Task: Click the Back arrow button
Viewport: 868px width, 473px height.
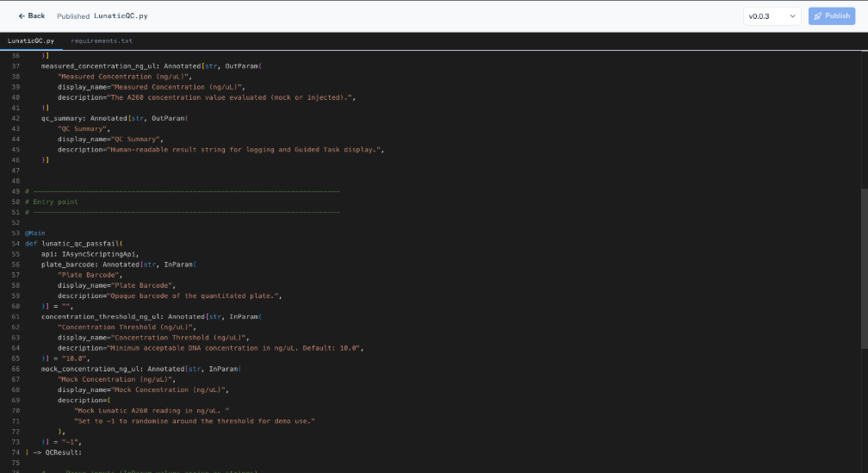Action: click(x=32, y=16)
